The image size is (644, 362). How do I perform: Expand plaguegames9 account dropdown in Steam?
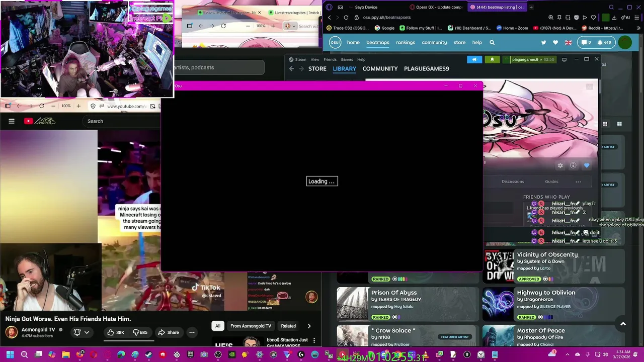point(531,59)
